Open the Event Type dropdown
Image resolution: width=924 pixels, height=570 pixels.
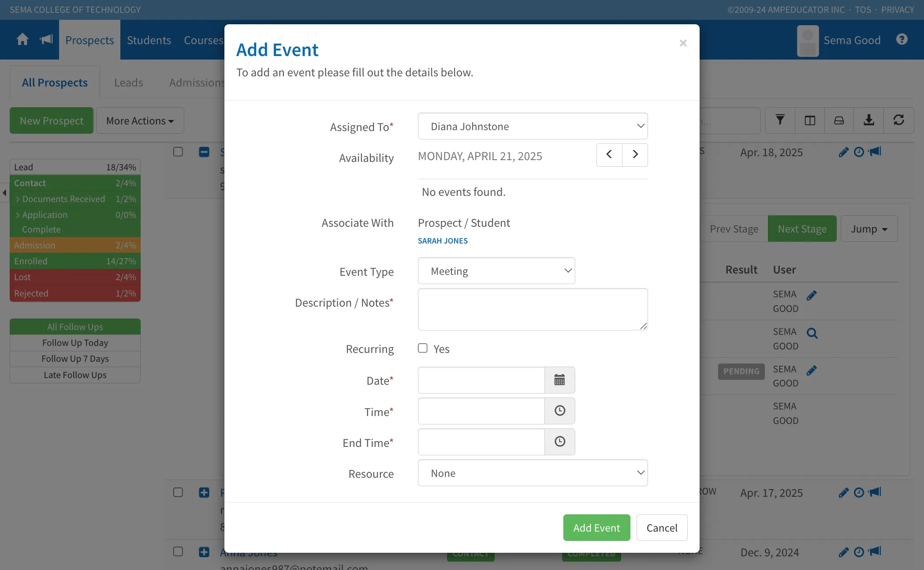496,271
